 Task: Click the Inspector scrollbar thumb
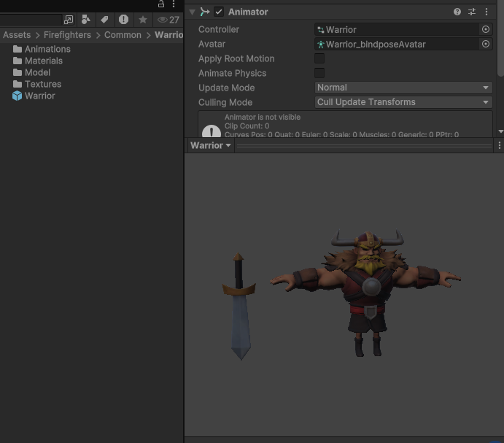[501, 38]
